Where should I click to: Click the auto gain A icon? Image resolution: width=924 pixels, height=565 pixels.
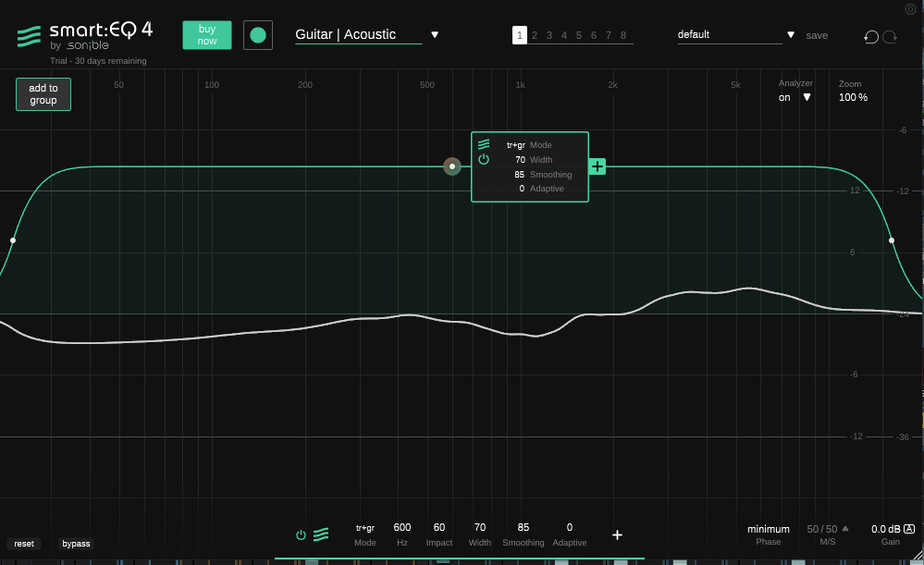pos(909,529)
